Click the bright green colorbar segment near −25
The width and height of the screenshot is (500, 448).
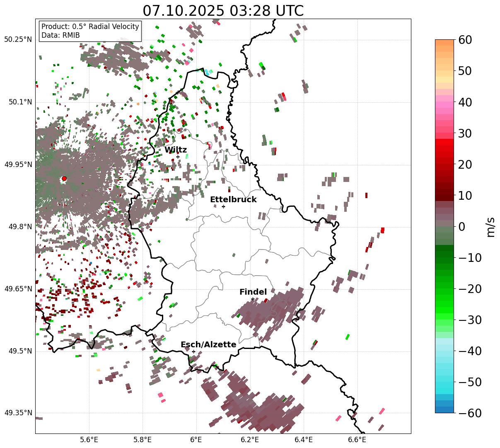444,305
